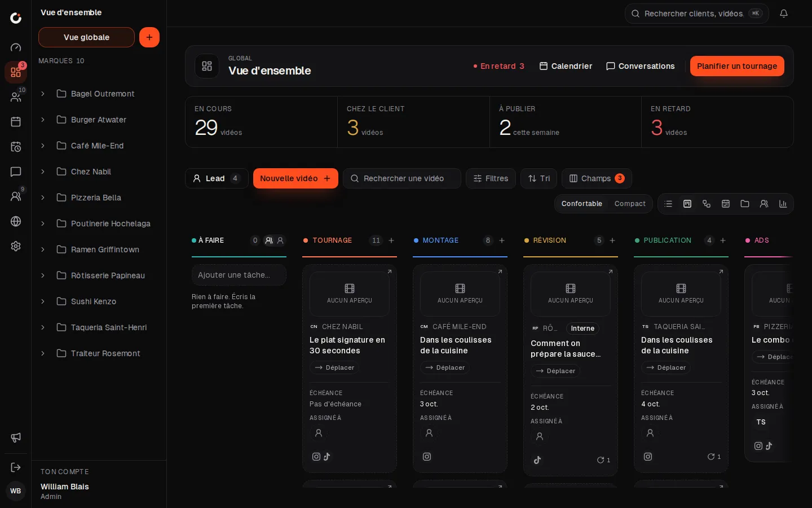The height and width of the screenshot is (508, 812).
Task: Add a card to the Montage column
Action: tap(502, 240)
